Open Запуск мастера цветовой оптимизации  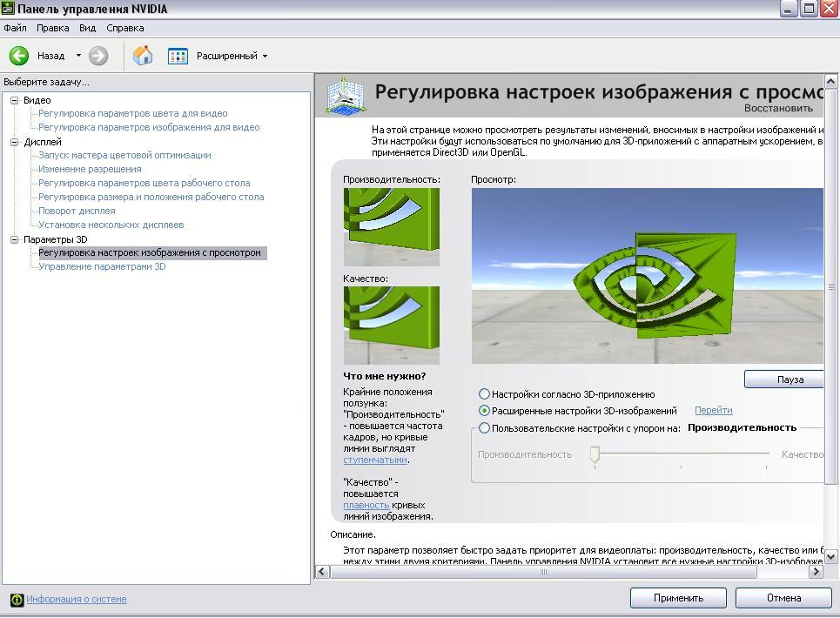click(124, 155)
